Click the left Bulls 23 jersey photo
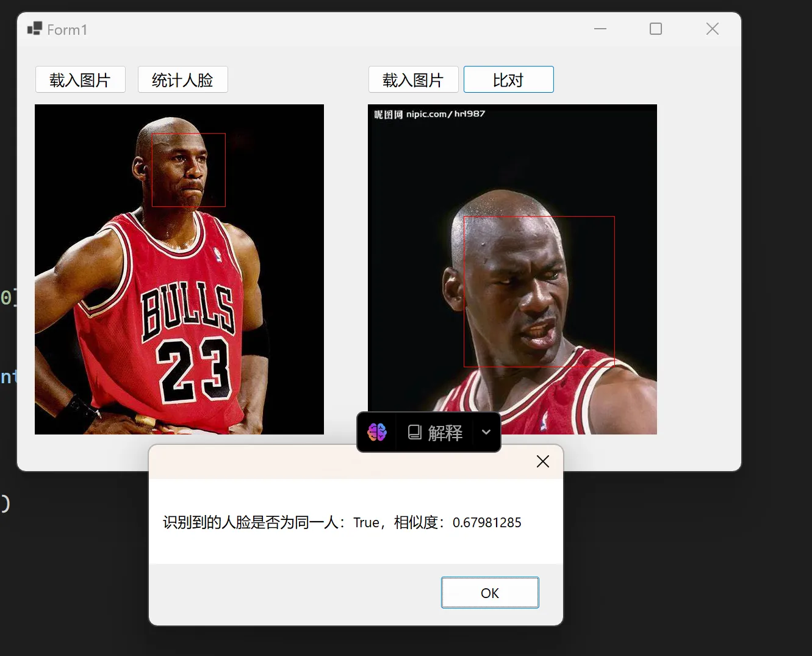The image size is (812, 656). point(179,269)
